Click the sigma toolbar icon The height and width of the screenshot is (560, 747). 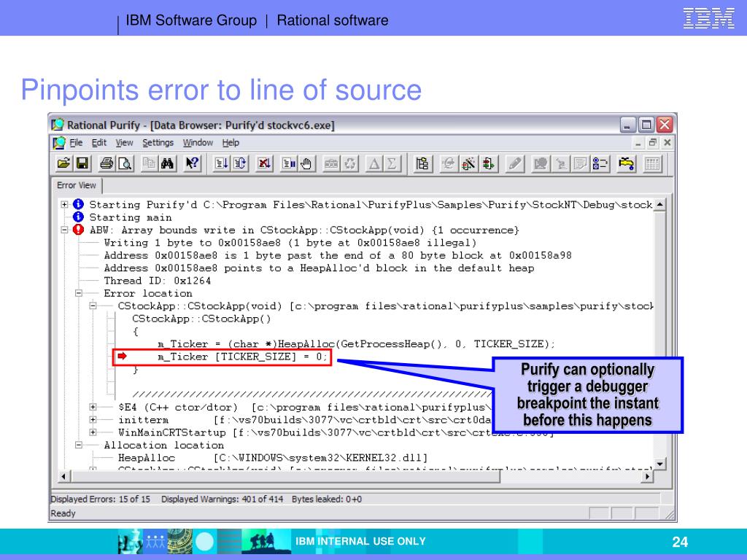[x=392, y=164]
